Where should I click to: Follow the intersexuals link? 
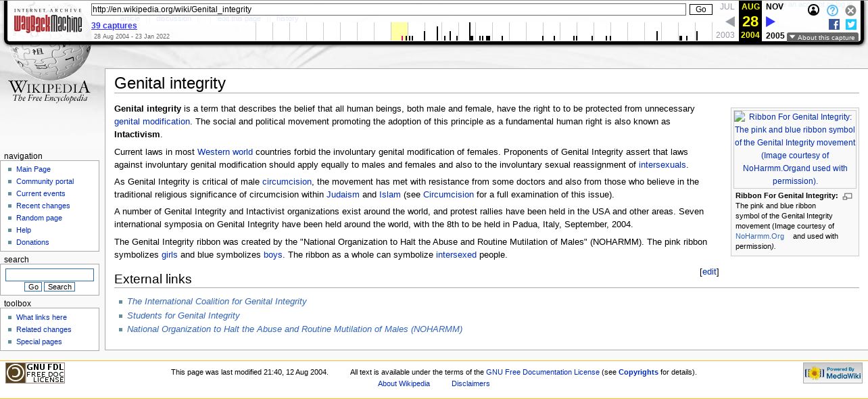[x=662, y=165]
